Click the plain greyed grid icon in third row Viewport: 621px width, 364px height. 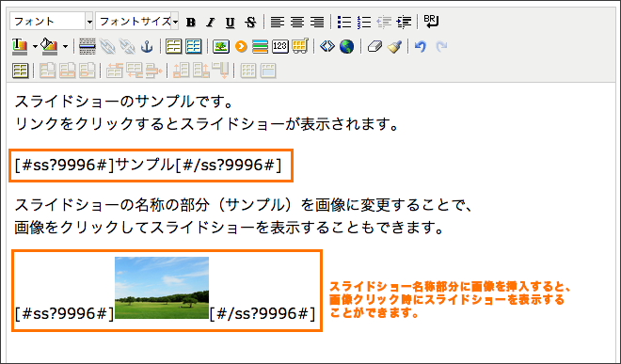(248, 71)
